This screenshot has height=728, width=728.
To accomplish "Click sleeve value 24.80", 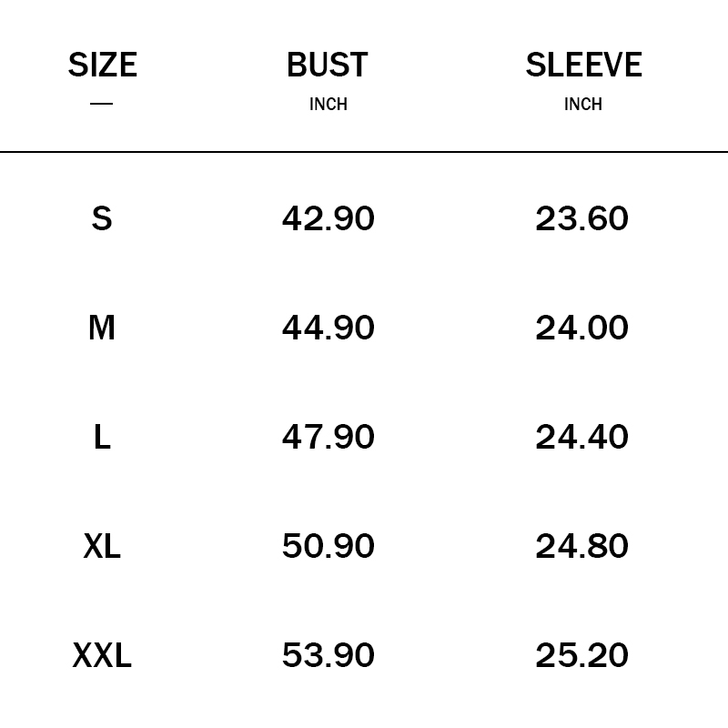I will tap(582, 546).
